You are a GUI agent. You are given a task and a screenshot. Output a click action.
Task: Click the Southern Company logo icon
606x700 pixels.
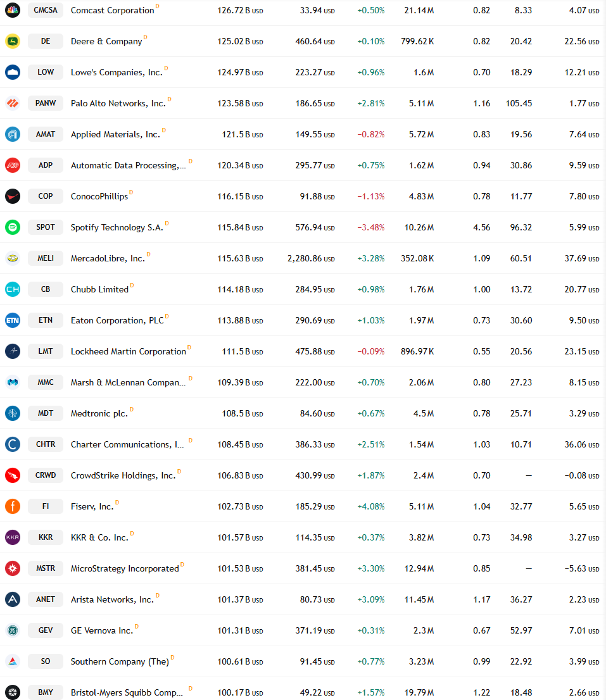13,661
